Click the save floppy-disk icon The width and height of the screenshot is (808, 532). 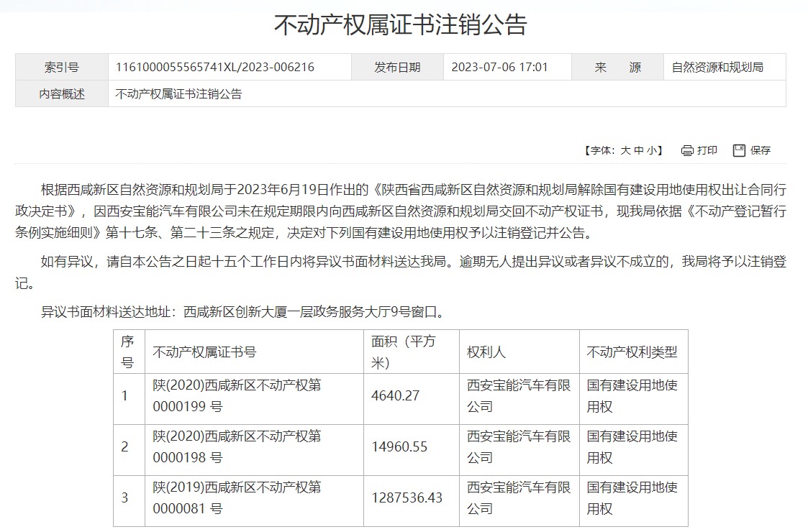739,150
